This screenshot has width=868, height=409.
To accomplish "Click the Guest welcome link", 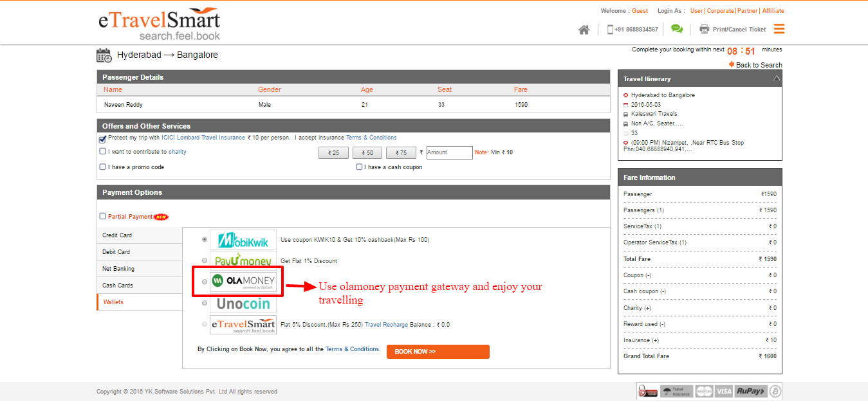I will [x=640, y=11].
